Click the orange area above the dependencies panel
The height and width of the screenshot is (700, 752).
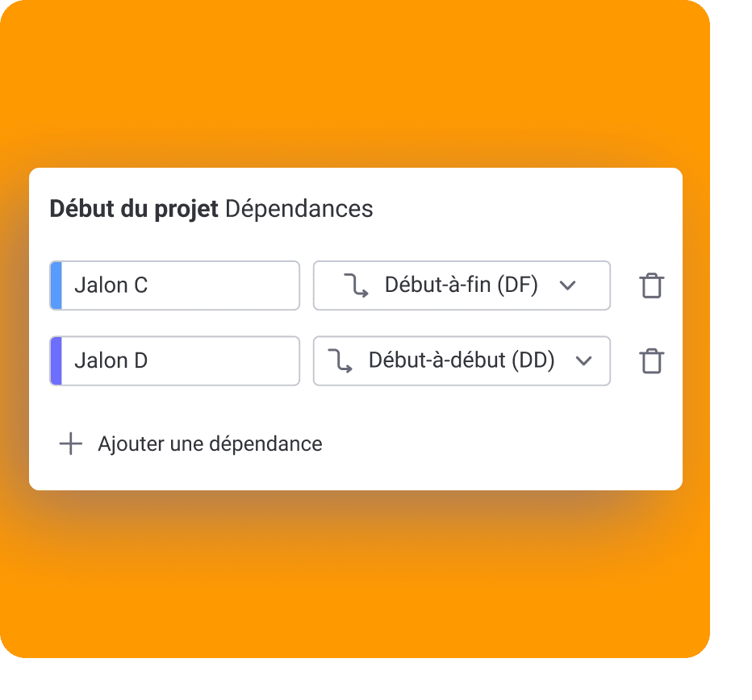[x=355, y=81]
